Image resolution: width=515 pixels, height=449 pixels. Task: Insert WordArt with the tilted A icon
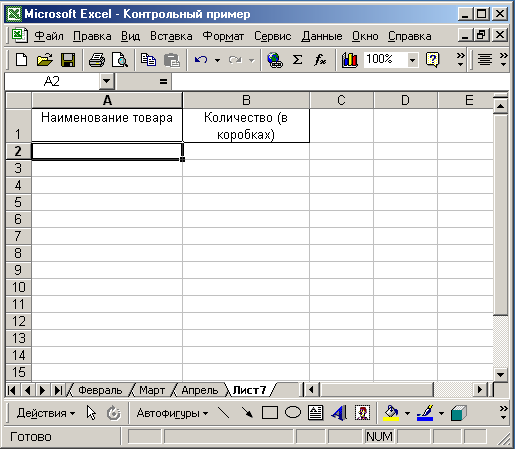339,413
